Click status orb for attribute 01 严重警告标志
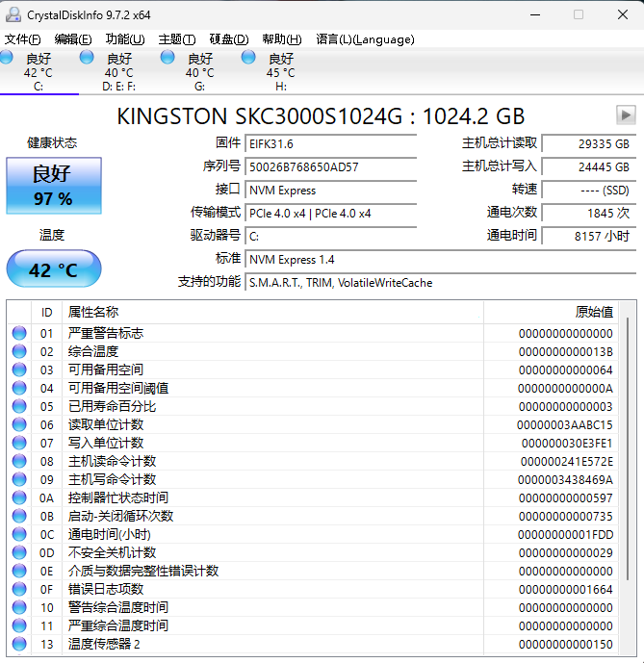Screen dimensions: 644x663 19,333
